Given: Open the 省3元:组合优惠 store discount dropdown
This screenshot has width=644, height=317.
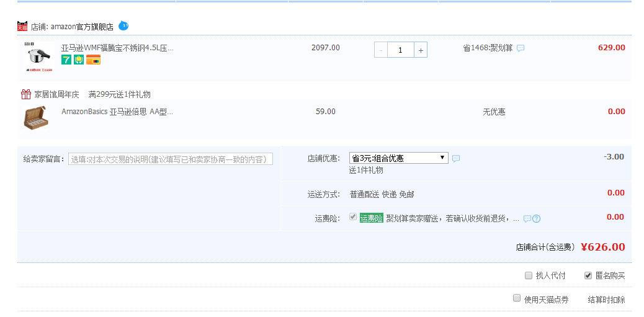Looking at the screenshot, I should click(x=398, y=158).
